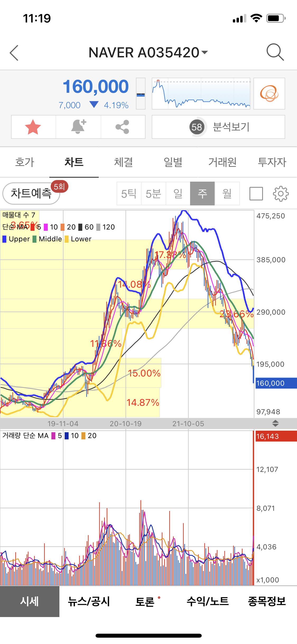
Task: Tap the 19-11-04 date axis label
Action: pos(63,424)
